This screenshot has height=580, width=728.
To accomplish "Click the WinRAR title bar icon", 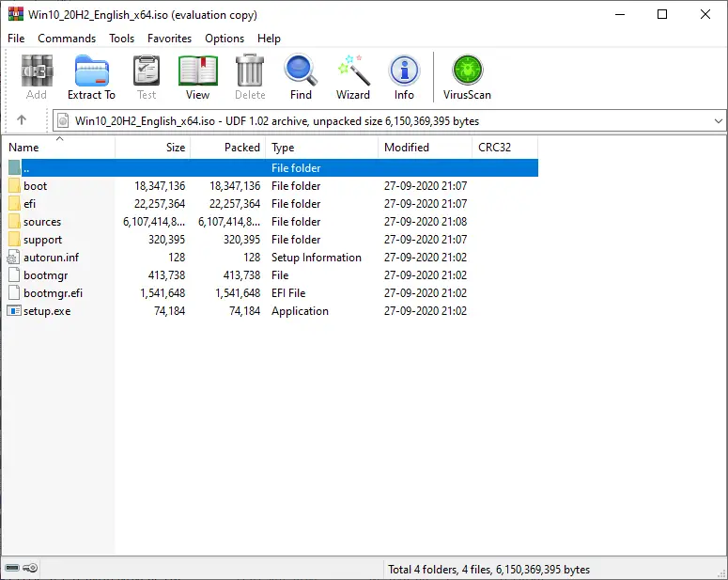I will coord(16,14).
